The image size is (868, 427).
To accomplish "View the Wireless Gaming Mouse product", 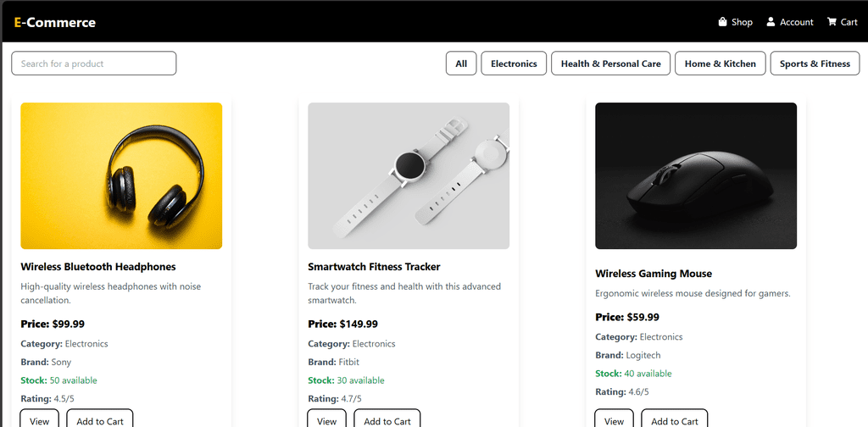I will pyautogui.click(x=615, y=420).
